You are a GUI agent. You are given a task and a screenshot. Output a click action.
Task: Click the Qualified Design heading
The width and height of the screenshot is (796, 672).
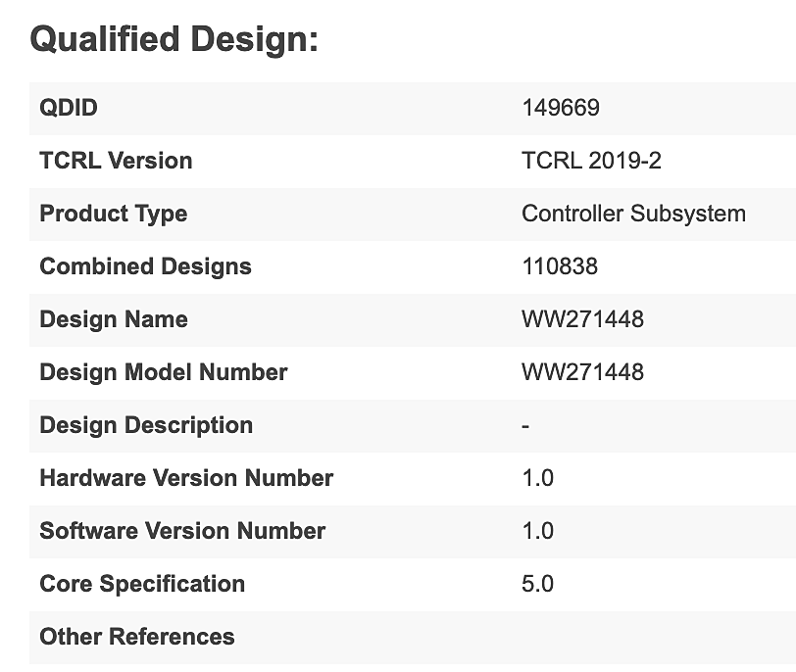click(174, 40)
